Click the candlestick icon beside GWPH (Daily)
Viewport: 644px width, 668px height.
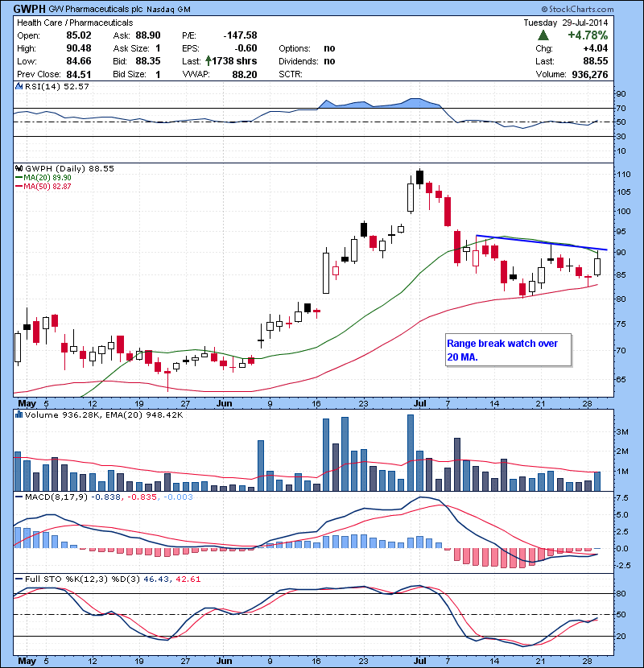point(19,168)
